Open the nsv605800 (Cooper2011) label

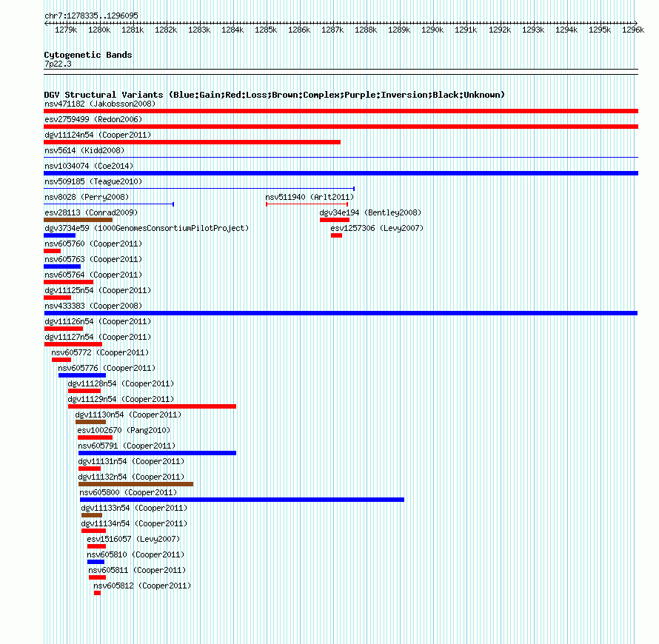click(x=128, y=492)
